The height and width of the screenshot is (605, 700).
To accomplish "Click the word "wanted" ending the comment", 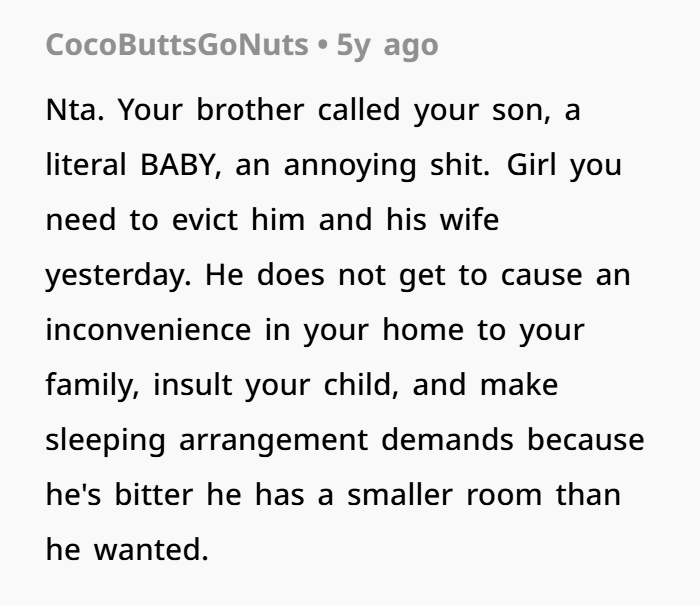I will coord(153,549).
